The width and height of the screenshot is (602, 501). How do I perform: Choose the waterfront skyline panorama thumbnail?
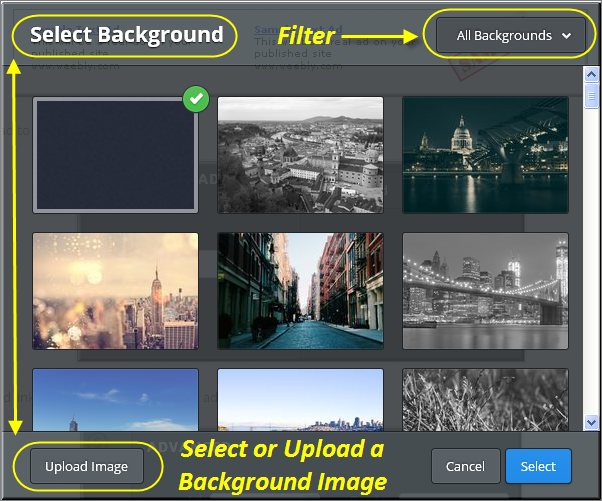(x=300, y=398)
